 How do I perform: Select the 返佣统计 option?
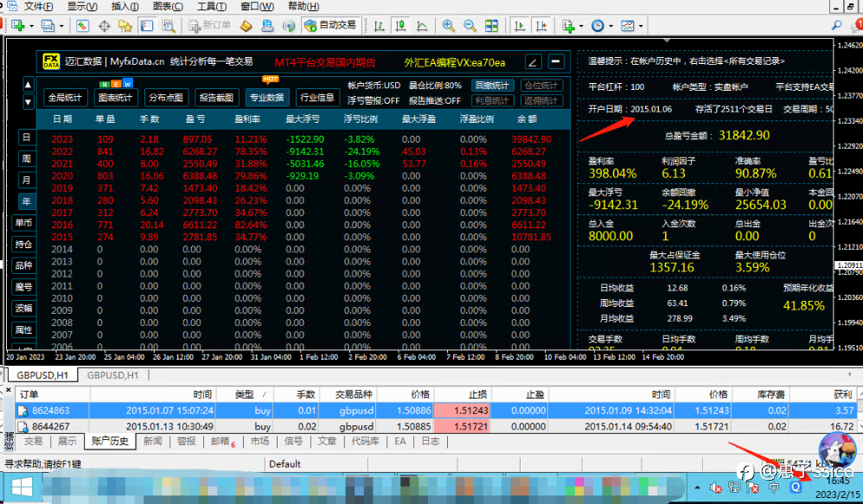[x=541, y=100]
